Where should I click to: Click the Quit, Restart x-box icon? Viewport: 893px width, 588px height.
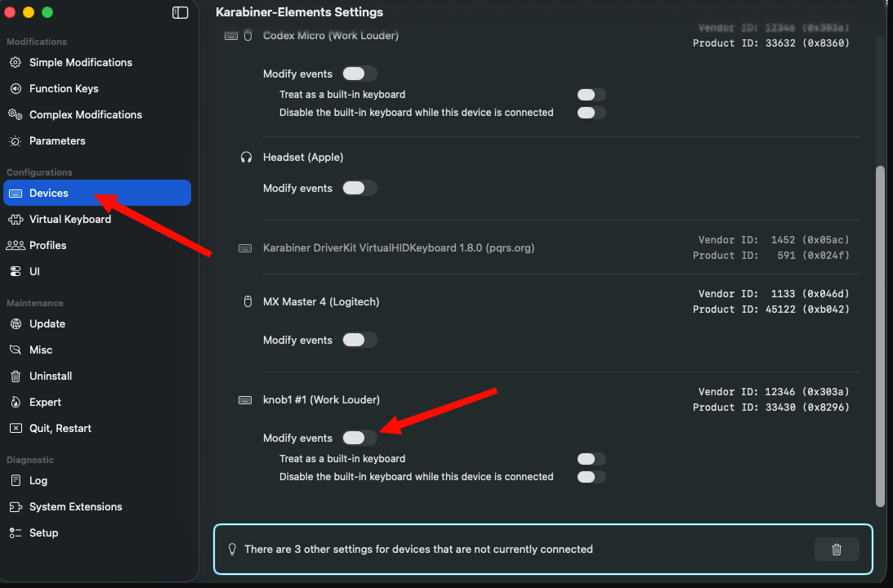point(16,428)
